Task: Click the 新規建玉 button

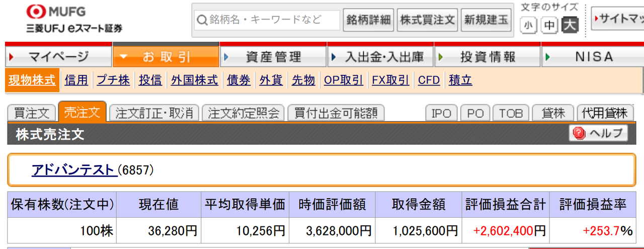Action: (486, 20)
